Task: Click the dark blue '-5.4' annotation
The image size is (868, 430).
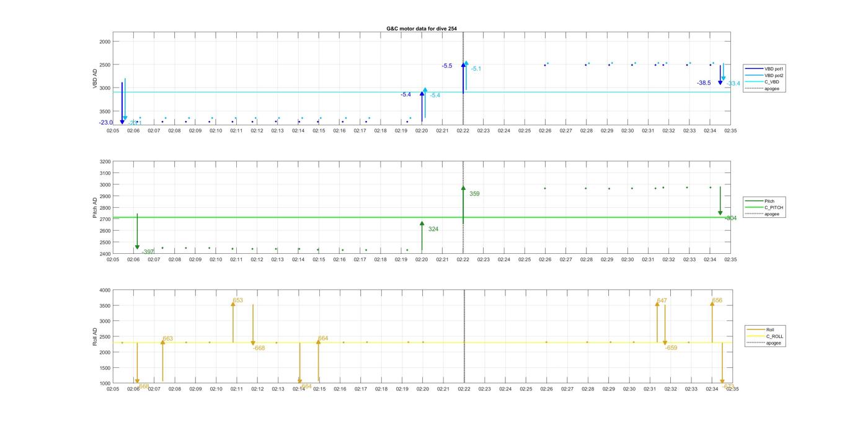Action: (406, 94)
